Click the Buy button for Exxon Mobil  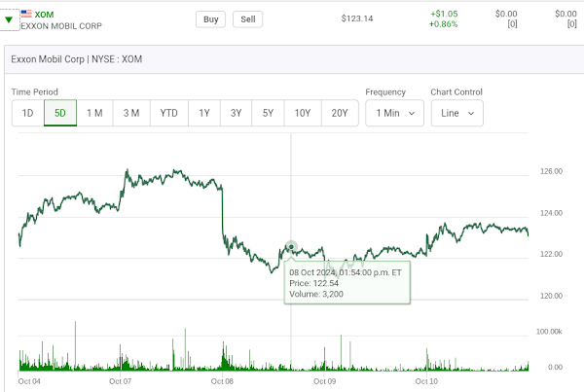point(211,19)
